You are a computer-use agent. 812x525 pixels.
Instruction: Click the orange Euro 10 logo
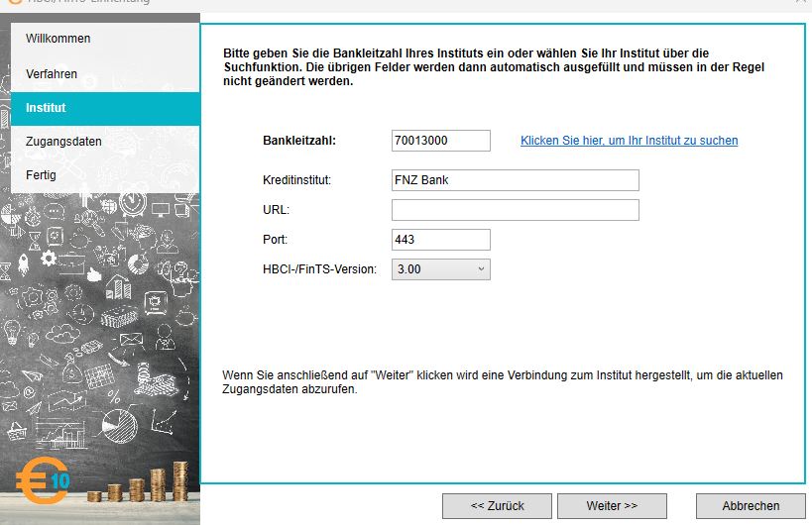43,481
